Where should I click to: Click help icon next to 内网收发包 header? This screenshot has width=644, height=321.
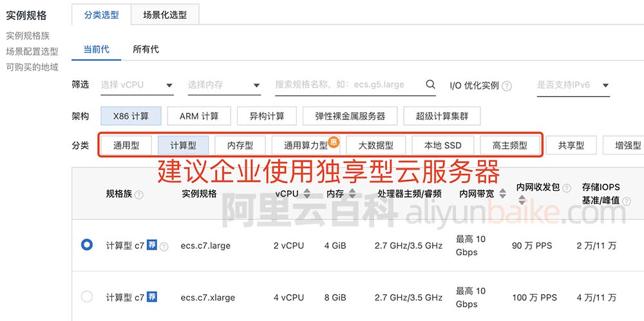pos(566,188)
